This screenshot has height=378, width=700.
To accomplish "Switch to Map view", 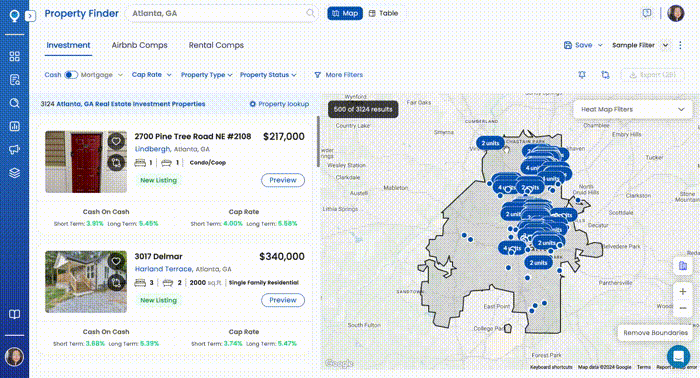I will click(x=345, y=13).
